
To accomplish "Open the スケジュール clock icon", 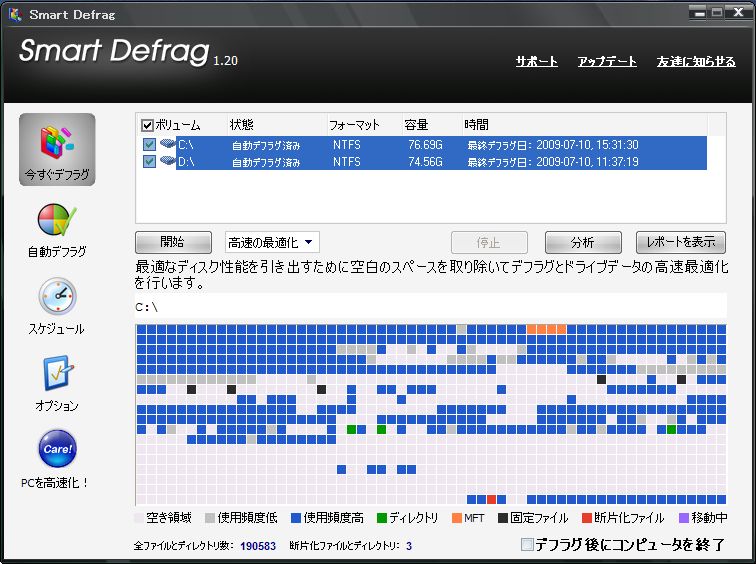I will point(57,297).
